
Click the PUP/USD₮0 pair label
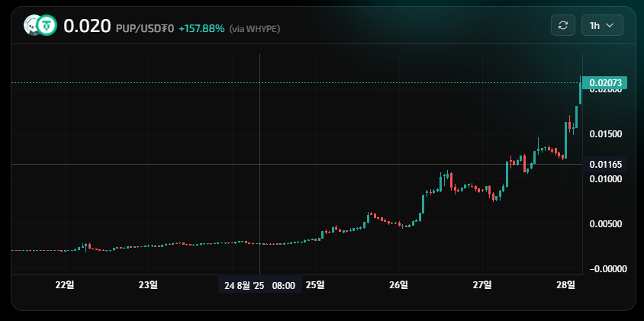coord(145,28)
